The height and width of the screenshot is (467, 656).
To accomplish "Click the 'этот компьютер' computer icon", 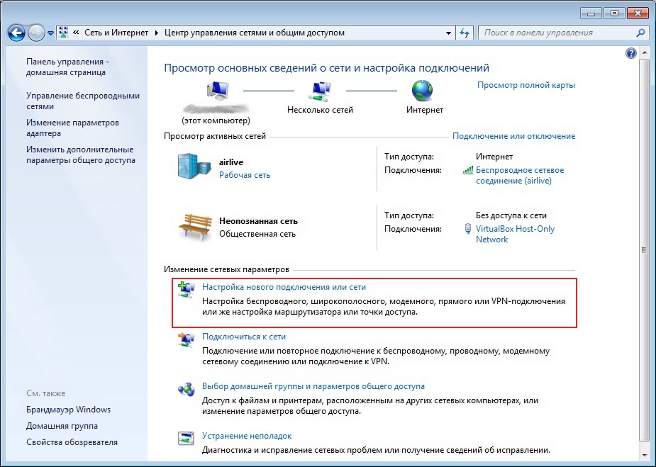I will (218, 91).
